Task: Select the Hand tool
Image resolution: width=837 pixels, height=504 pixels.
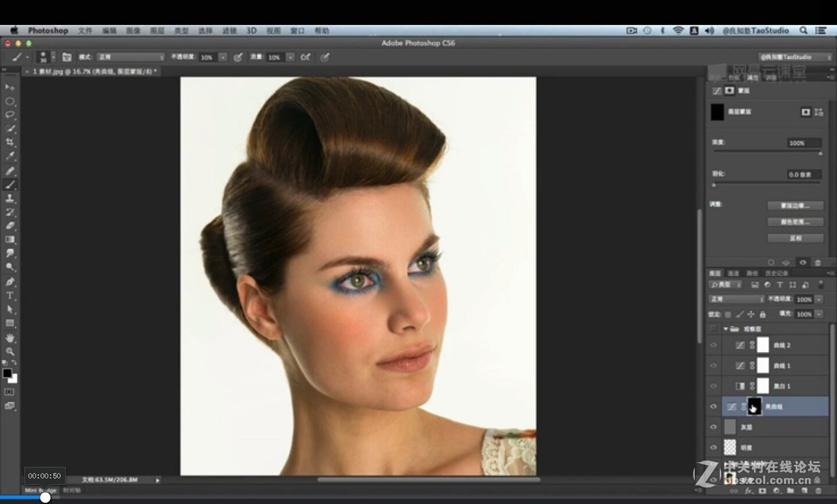Action: (10, 338)
